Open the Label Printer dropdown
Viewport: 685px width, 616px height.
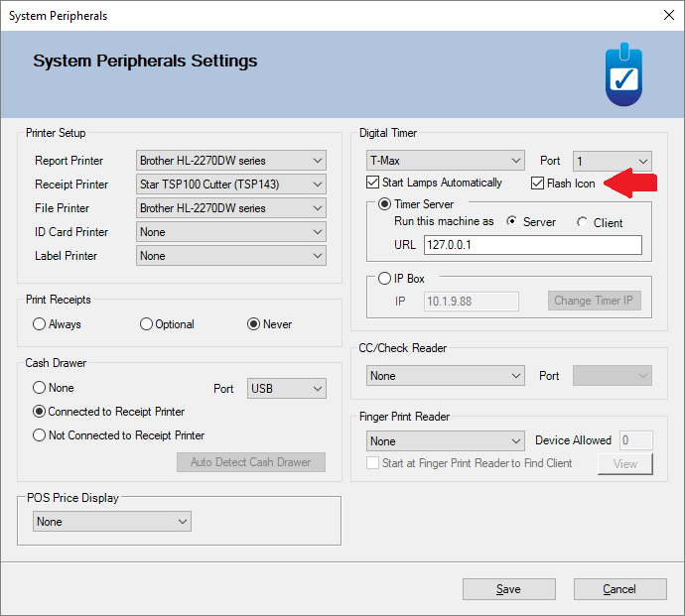pos(231,256)
